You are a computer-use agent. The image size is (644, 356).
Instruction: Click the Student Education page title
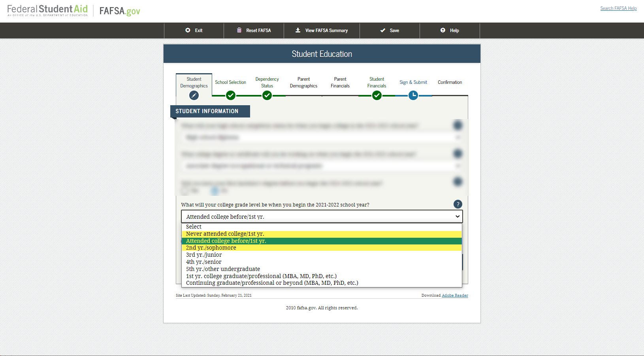(x=322, y=54)
